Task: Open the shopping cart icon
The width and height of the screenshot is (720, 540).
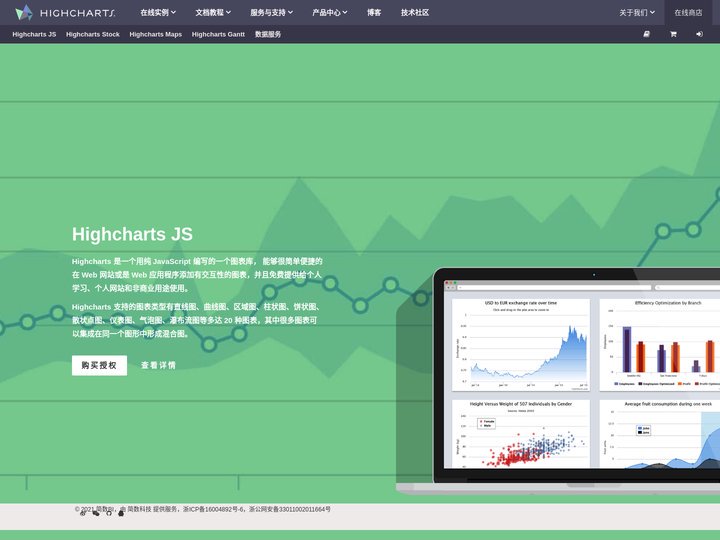Action: pos(673,34)
